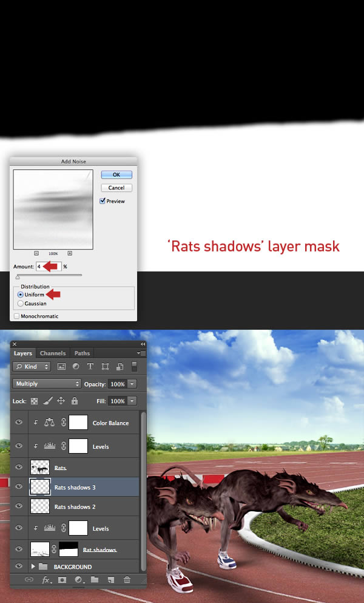
Task: Toggle the Preview checkbox in Add Noise
Action: point(103,201)
